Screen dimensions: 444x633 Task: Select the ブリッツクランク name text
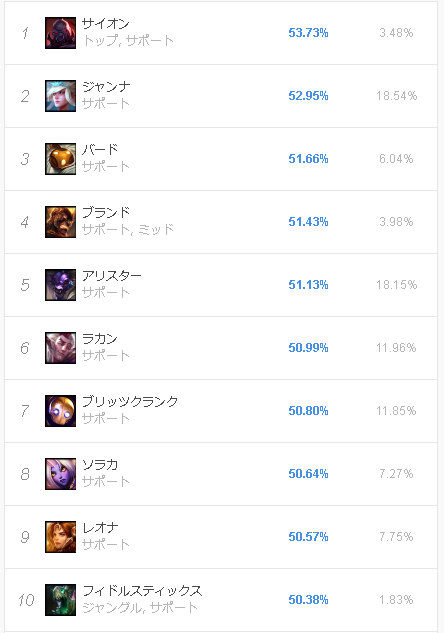[130, 401]
